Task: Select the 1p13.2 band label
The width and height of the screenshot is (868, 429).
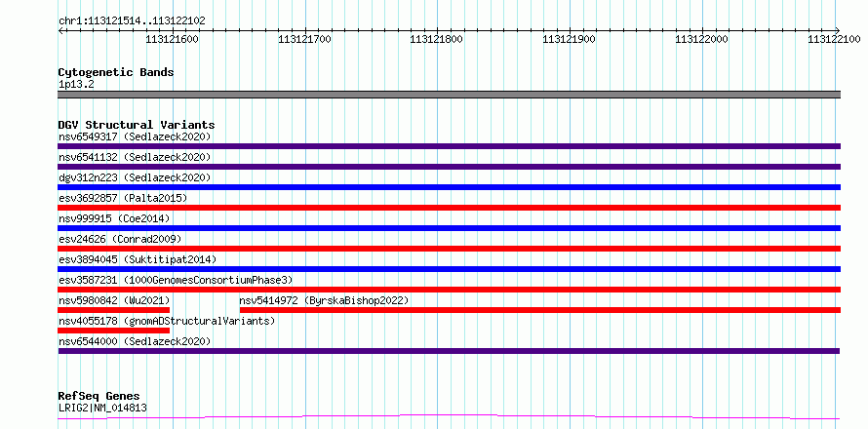Action: pyautogui.click(x=74, y=85)
